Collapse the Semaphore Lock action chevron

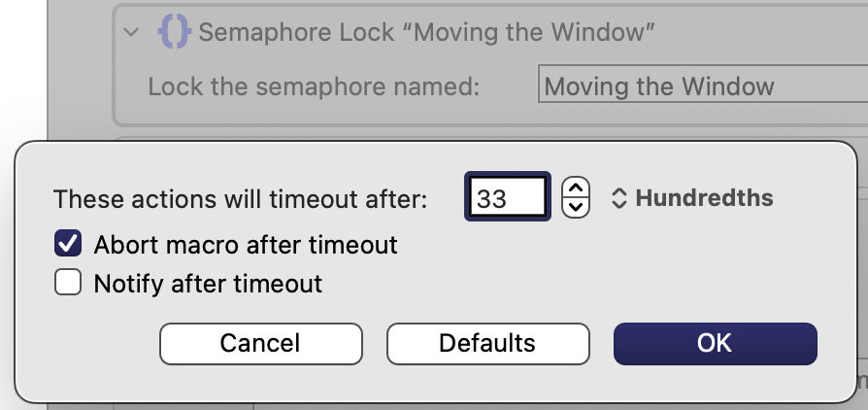point(131,32)
